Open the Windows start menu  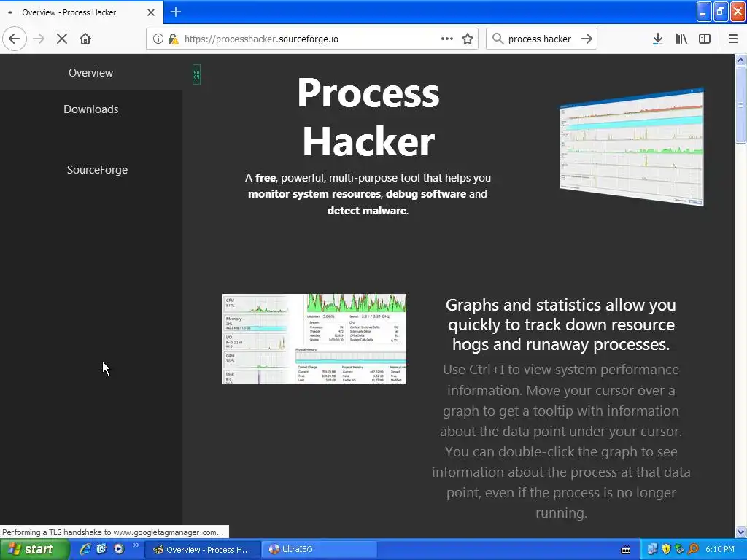click(x=34, y=550)
